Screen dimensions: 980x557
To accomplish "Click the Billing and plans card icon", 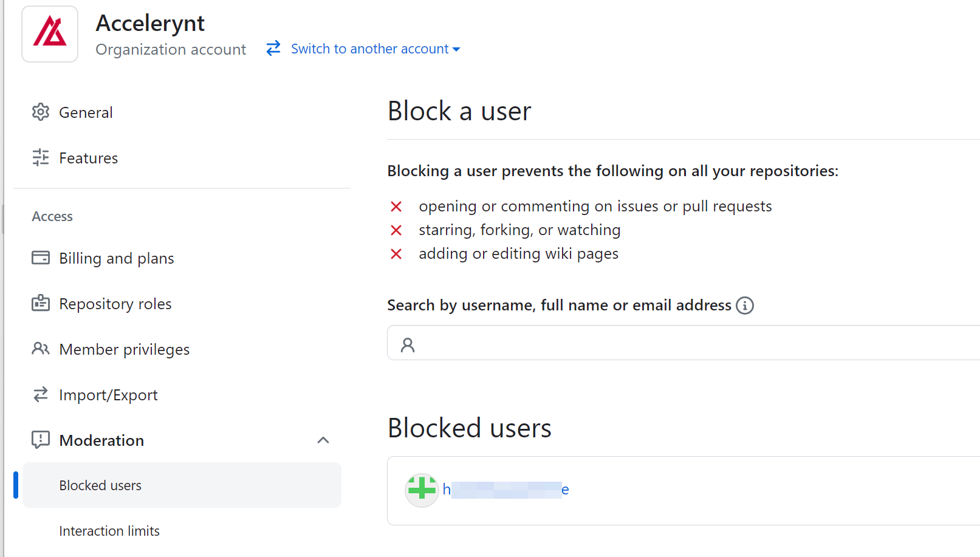I will [41, 258].
